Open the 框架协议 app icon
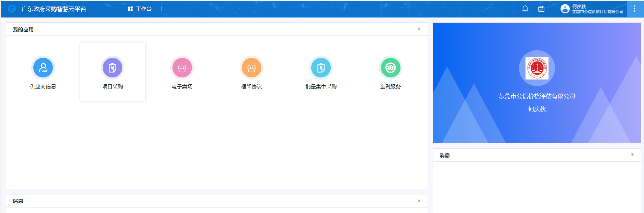 coord(251,68)
